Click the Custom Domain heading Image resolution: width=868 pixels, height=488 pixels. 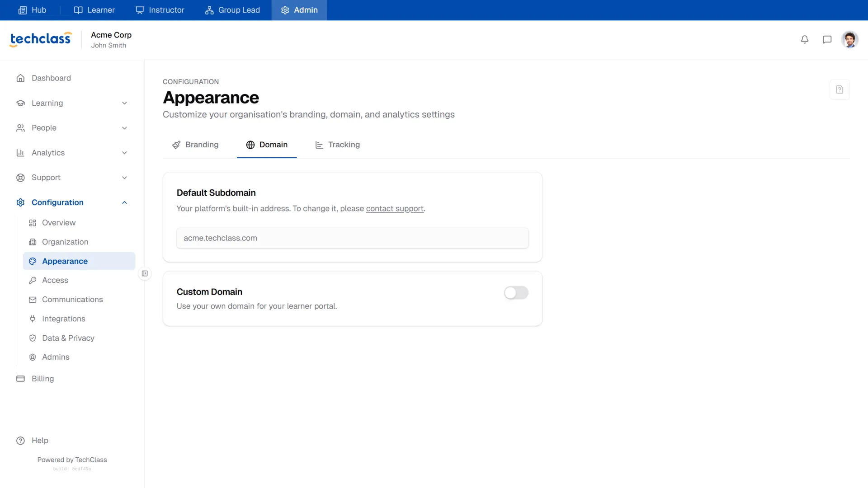click(209, 292)
